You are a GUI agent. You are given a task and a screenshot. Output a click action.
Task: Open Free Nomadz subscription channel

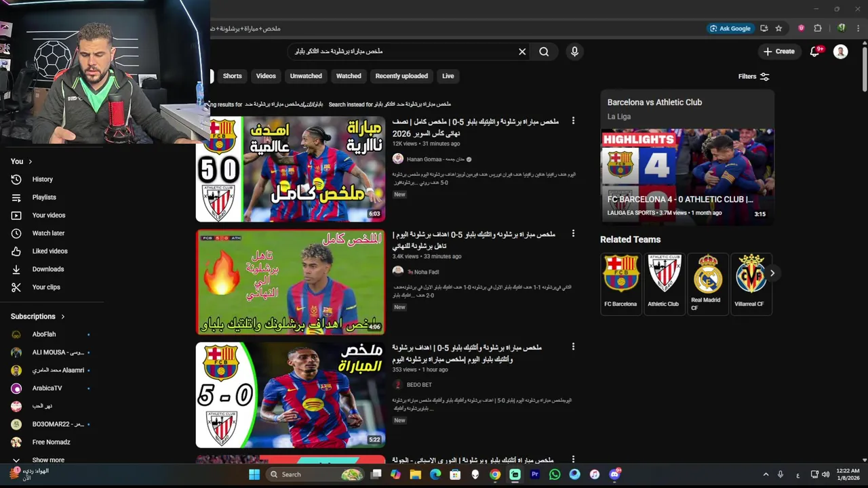pos(51,442)
